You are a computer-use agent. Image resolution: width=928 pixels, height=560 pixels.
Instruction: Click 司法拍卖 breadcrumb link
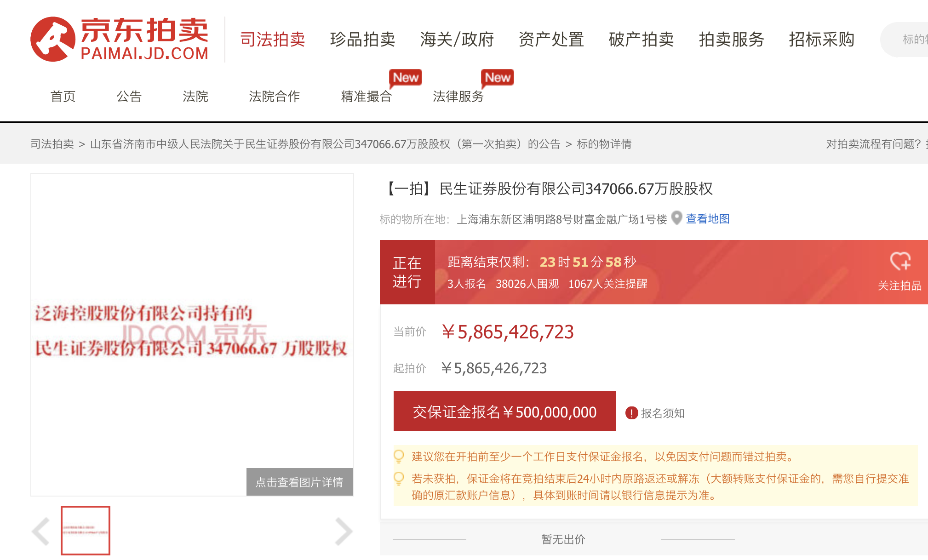(52, 144)
